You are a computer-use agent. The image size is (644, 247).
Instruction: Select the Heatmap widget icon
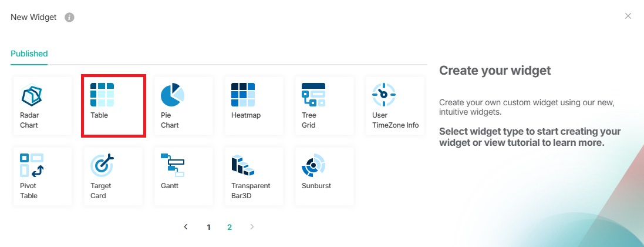point(243,94)
